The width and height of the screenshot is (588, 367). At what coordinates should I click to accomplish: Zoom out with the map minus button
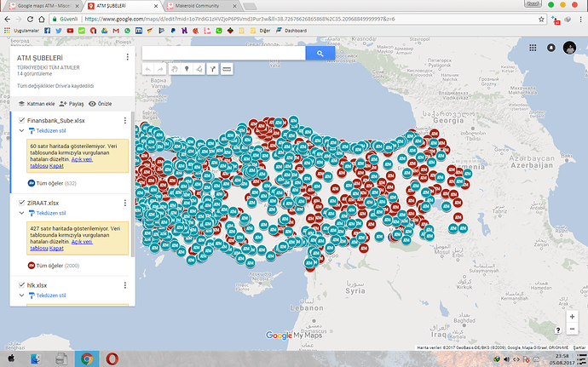pyautogui.click(x=572, y=330)
